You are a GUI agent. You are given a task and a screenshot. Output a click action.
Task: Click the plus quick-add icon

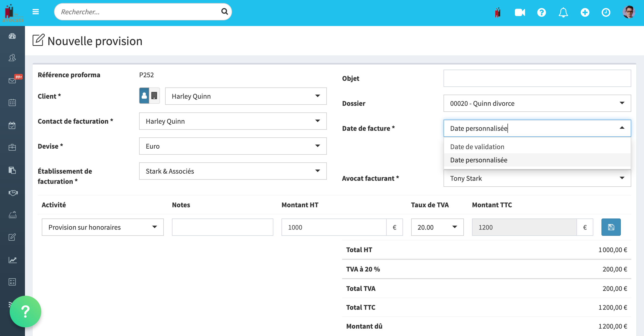(x=585, y=12)
